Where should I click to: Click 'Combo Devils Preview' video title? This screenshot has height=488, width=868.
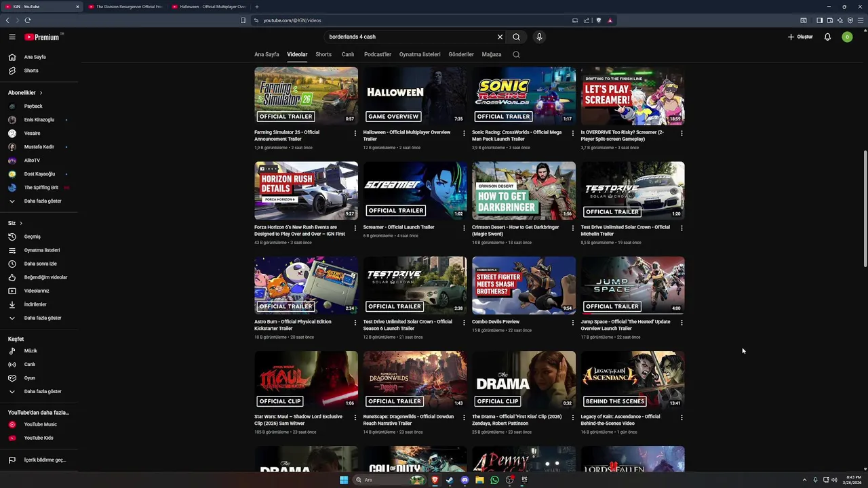pyautogui.click(x=496, y=322)
